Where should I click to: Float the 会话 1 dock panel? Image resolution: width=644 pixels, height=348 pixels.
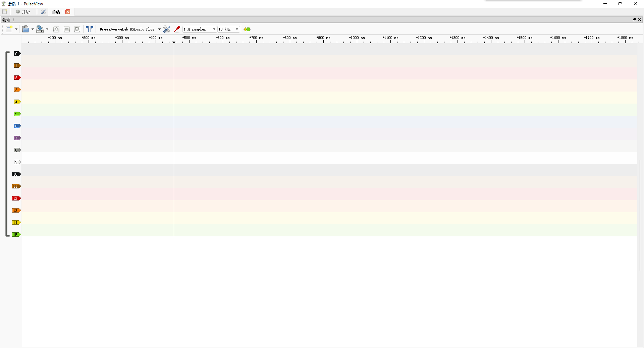[634, 20]
